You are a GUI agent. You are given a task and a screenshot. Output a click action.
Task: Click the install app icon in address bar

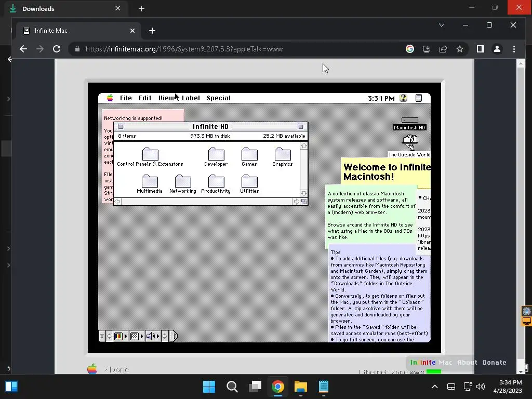tap(427, 49)
